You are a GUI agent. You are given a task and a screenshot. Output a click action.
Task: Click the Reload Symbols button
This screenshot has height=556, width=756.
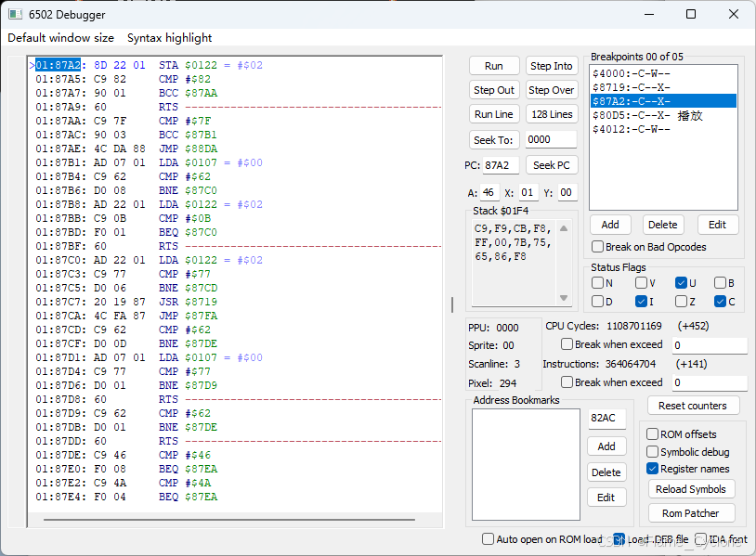click(x=691, y=489)
